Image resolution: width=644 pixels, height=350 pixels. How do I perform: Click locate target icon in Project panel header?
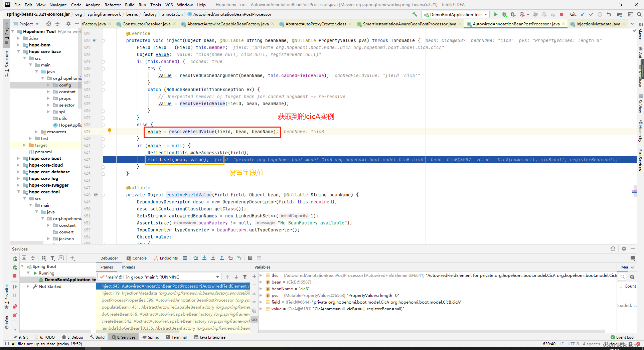tap(49, 24)
